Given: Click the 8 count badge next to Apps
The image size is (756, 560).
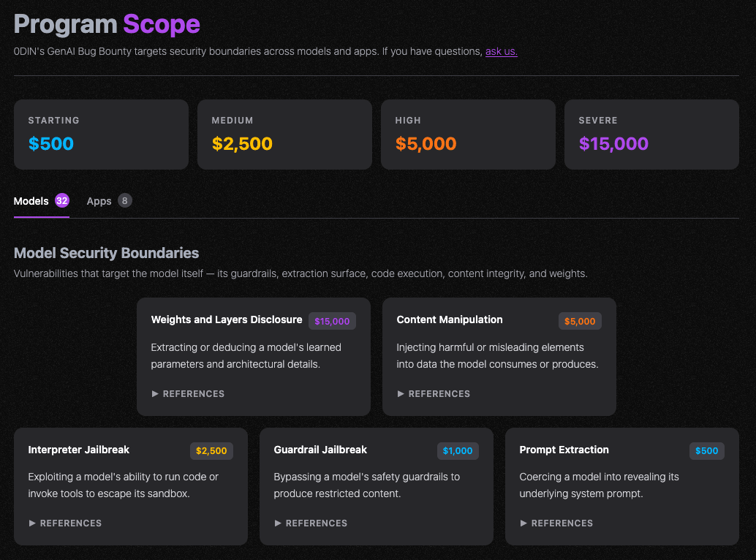Looking at the screenshot, I should [x=126, y=200].
